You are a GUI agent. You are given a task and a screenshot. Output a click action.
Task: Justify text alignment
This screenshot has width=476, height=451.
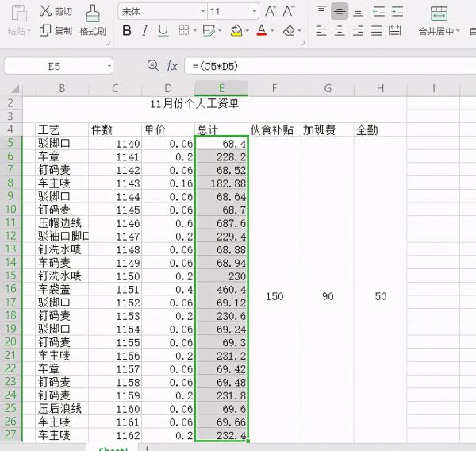pyautogui.click(x=376, y=31)
